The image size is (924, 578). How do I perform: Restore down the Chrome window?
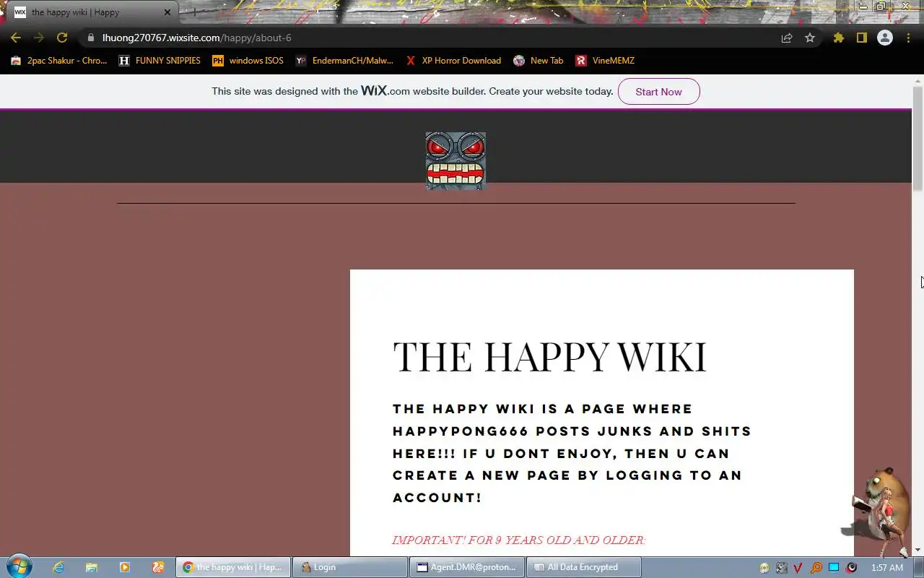coord(881,6)
